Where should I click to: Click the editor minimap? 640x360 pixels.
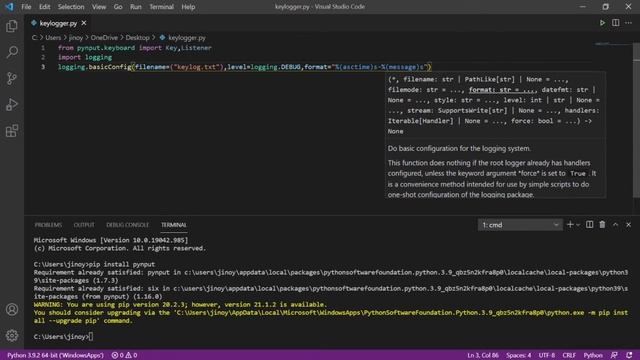coord(613,43)
